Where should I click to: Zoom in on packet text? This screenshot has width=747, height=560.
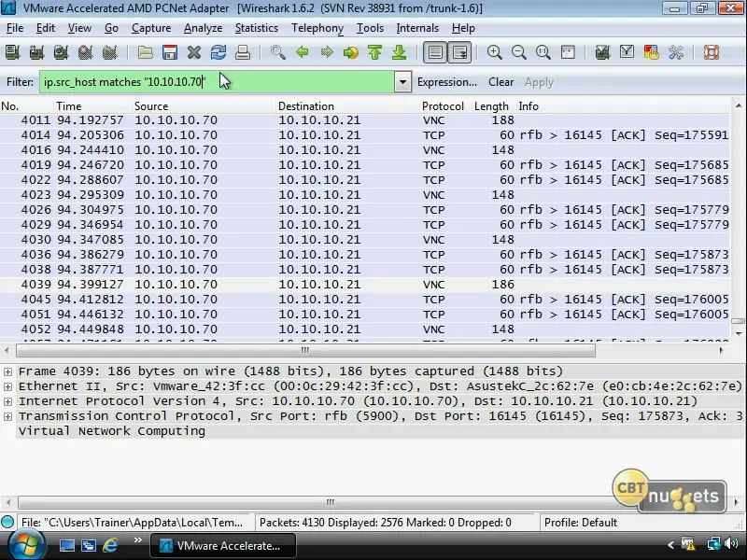tap(495, 52)
